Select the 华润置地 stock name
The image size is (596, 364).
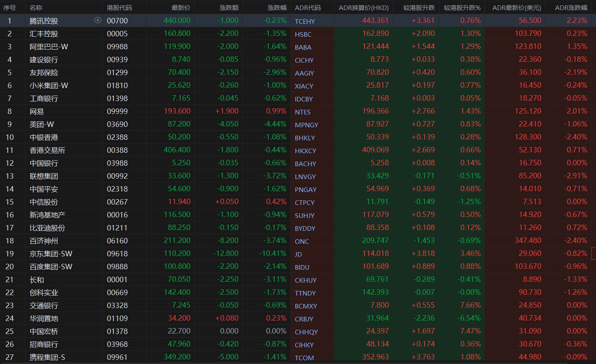click(44, 318)
